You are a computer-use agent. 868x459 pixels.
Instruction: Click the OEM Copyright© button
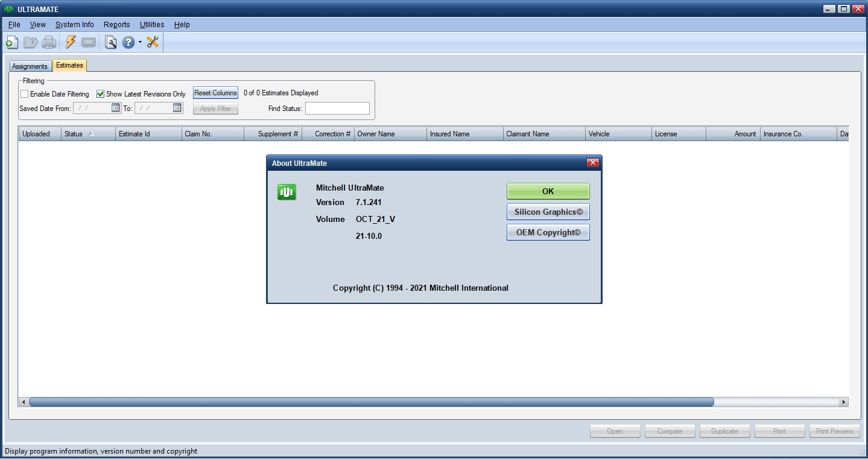pos(548,232)
